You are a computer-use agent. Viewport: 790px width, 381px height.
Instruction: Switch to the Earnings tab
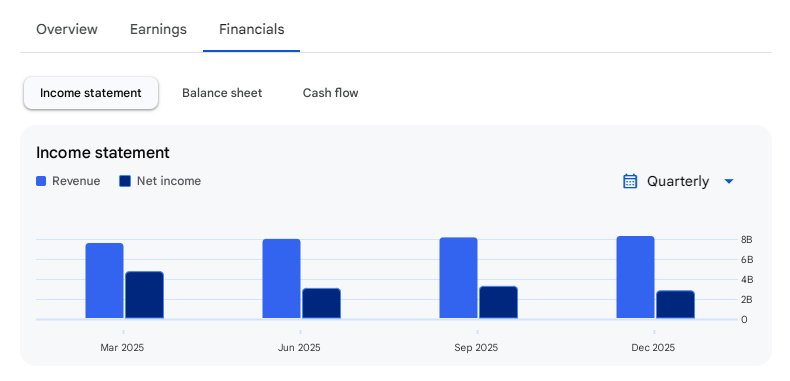pos(158,29)
